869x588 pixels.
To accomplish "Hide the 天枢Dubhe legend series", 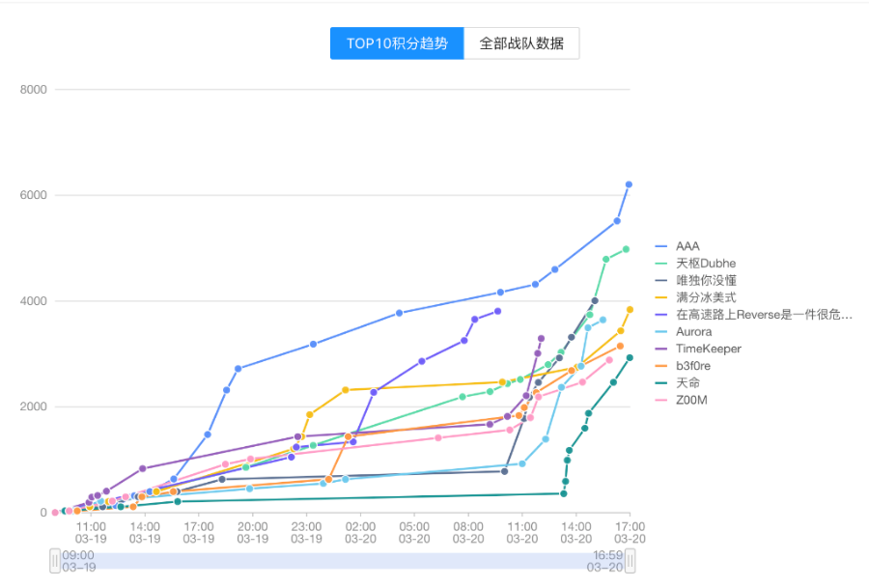I will click(695, 264).
